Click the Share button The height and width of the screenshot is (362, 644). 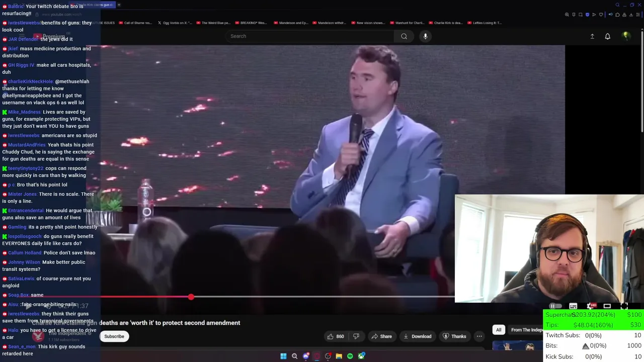click(x=381, y=336)
